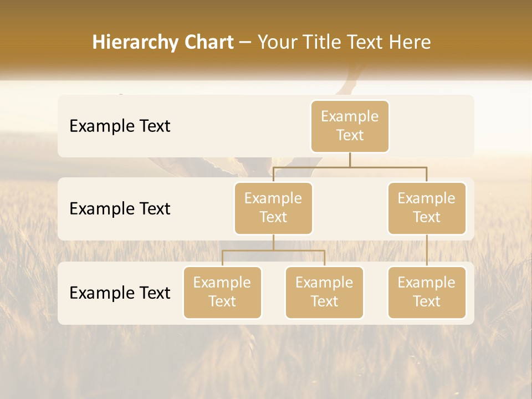This screenshot has width=532, height=399.
Task: Select the connector between the two right-side boxes
Action: pyautogui.click(x=427, y=250)
